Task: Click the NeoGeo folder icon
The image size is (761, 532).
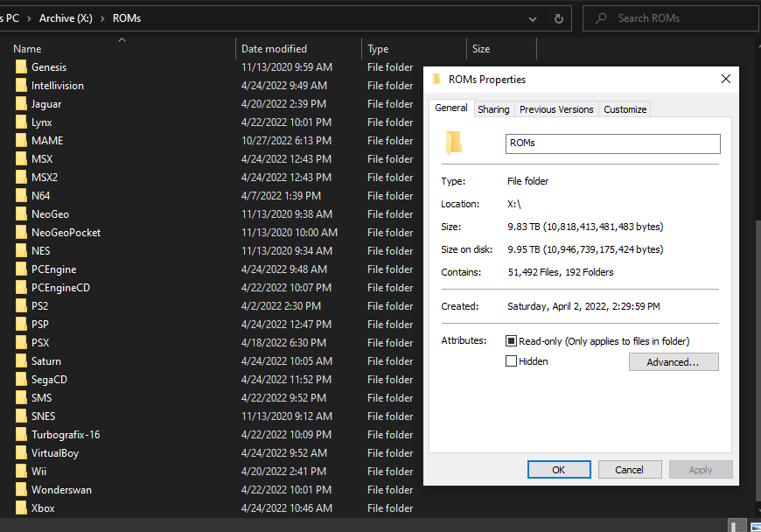Action: (x=21, y=214)
